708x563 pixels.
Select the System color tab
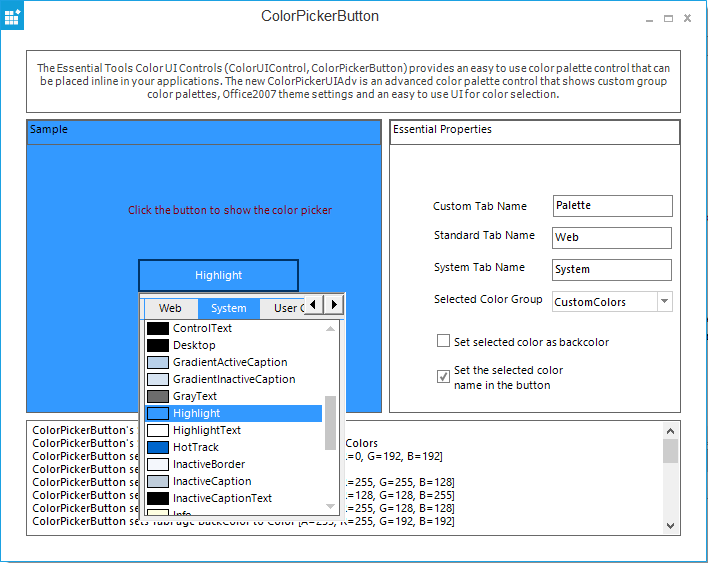228,308
